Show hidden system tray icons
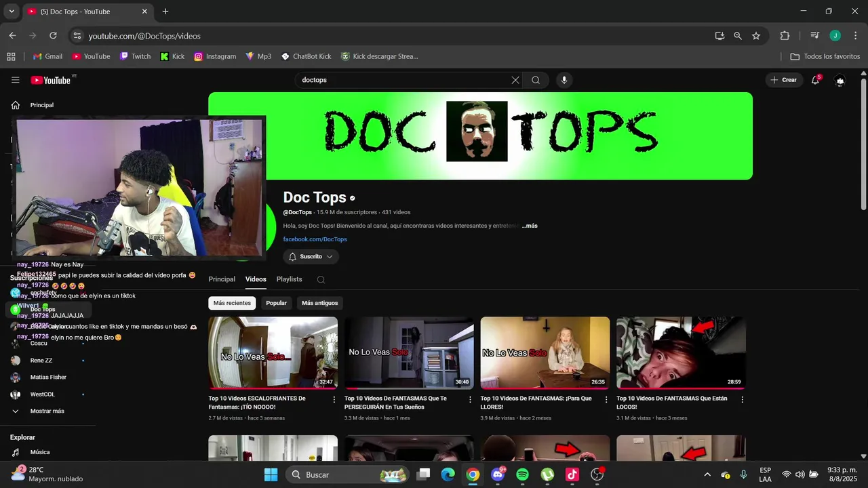Viewport: 868px width, 488px height. [707, 474]
